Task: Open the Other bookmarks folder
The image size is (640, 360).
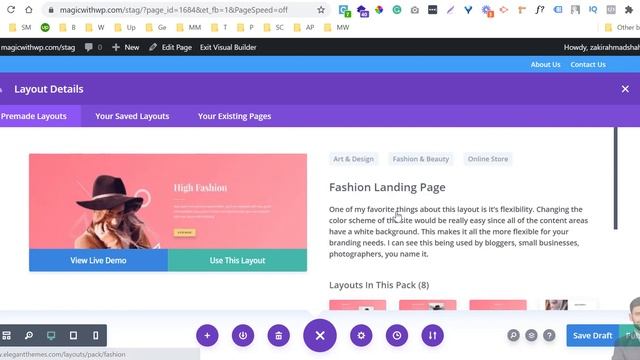Action: pos(621,27)
